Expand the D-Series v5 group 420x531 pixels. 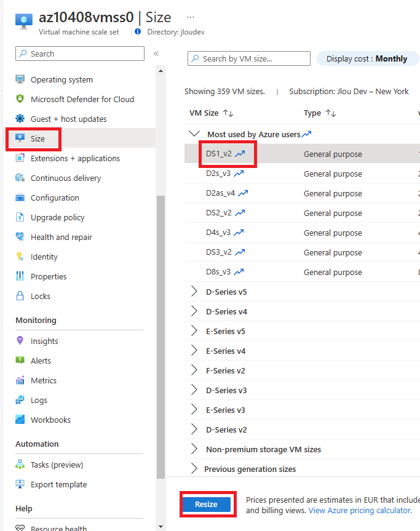[194, 291]
